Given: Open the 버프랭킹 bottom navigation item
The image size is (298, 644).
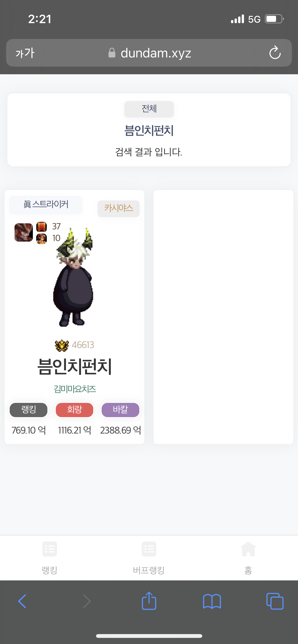Looking at the screenshot, I should 149,558.
